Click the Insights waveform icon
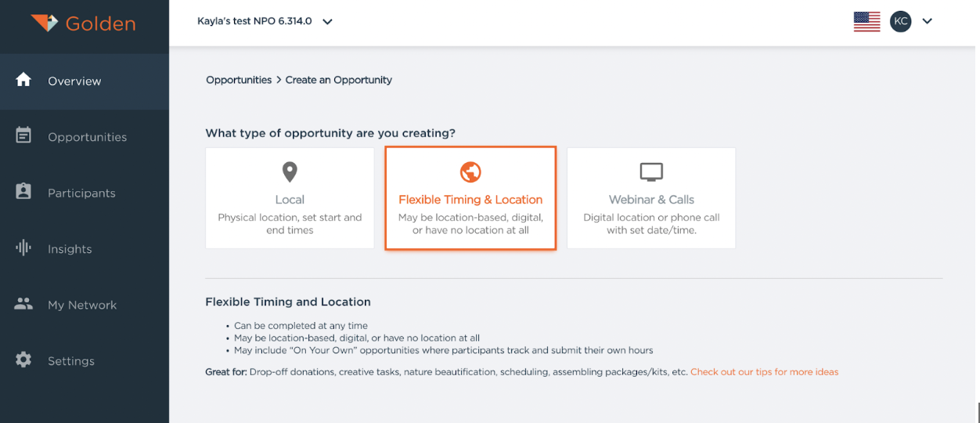 tap(23, 248)
